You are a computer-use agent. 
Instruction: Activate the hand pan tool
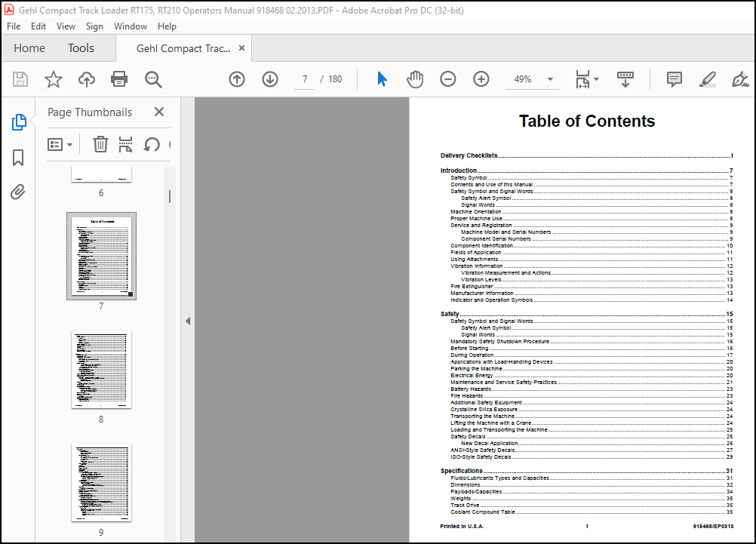pos(415,79)
